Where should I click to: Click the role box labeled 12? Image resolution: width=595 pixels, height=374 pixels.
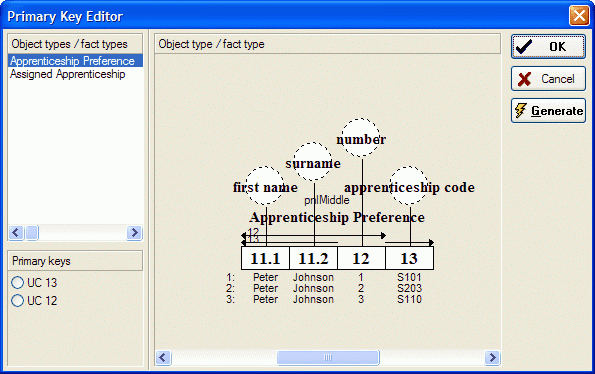click(x=361, y=258)
